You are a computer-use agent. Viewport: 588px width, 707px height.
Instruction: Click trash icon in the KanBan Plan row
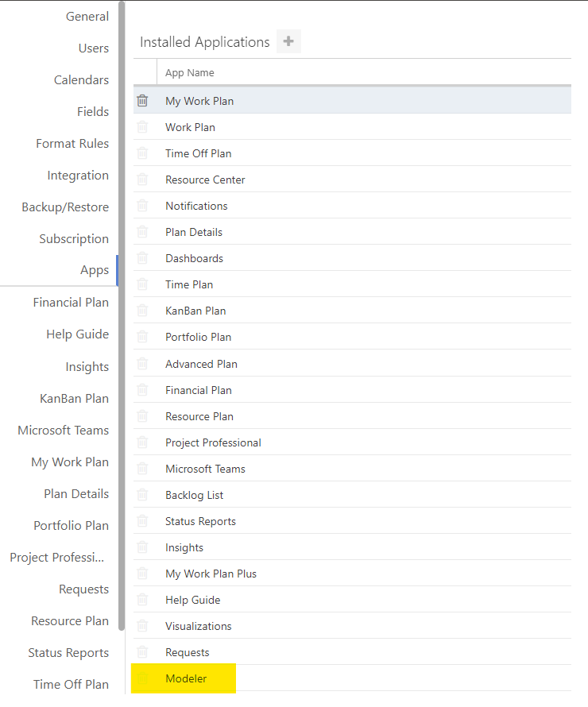click(142, 310)
